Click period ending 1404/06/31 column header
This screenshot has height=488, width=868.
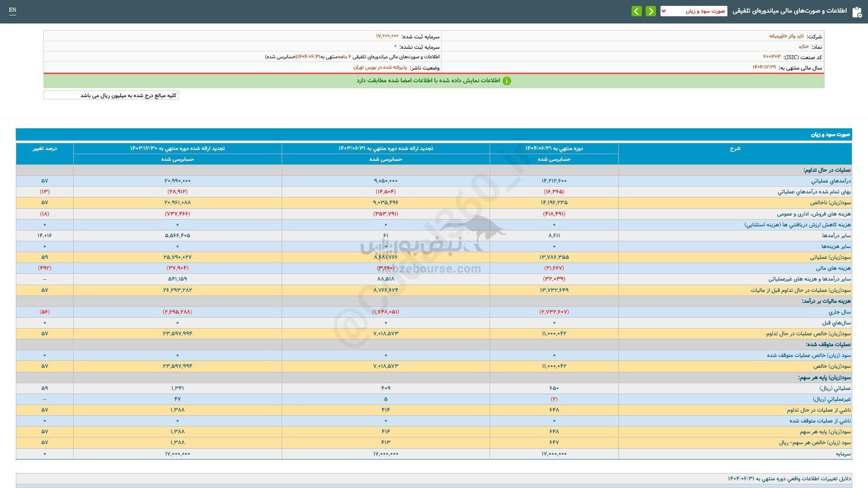point(554,149)
